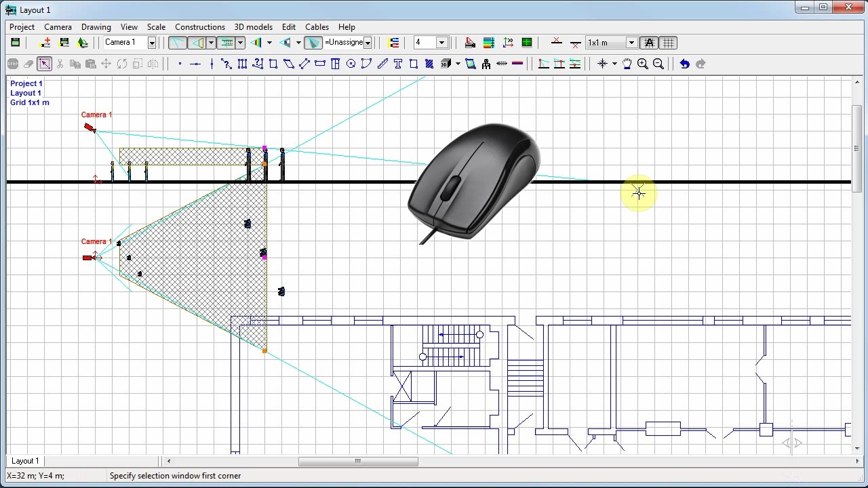
Task: Click the blue Undo arrow
Action: click(x=684, y=64)
